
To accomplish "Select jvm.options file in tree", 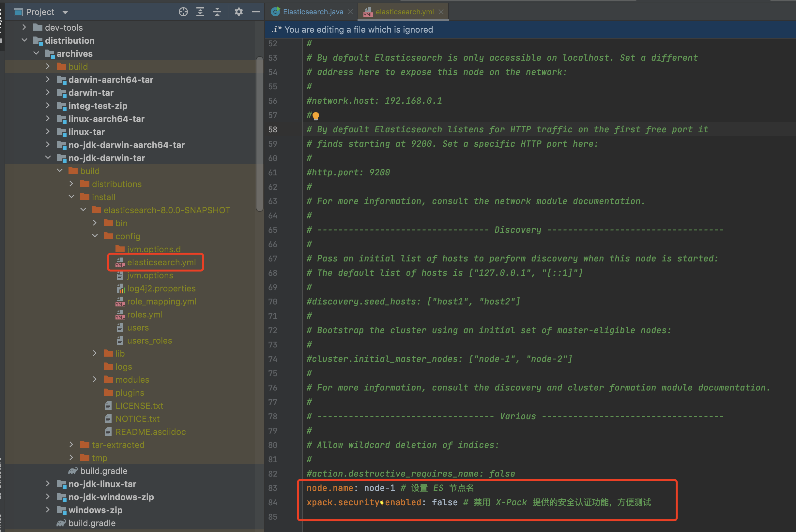I will (150, 275).
